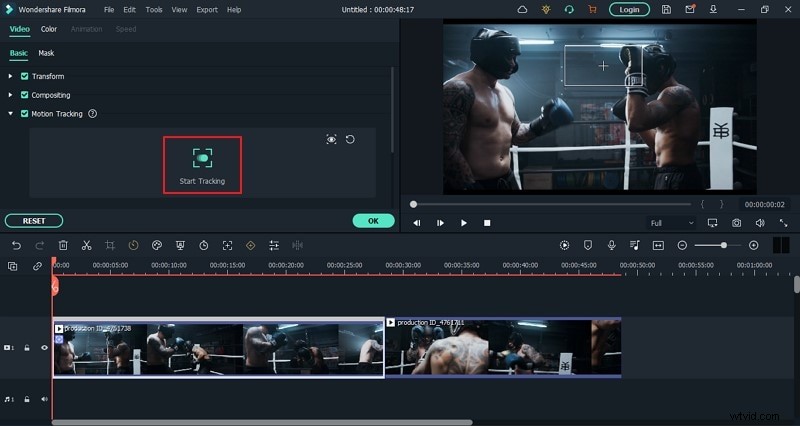The height and width of the screenshot is (426, 800).
Task: Click the download icon in title bar
Action: tap(713, 9)
